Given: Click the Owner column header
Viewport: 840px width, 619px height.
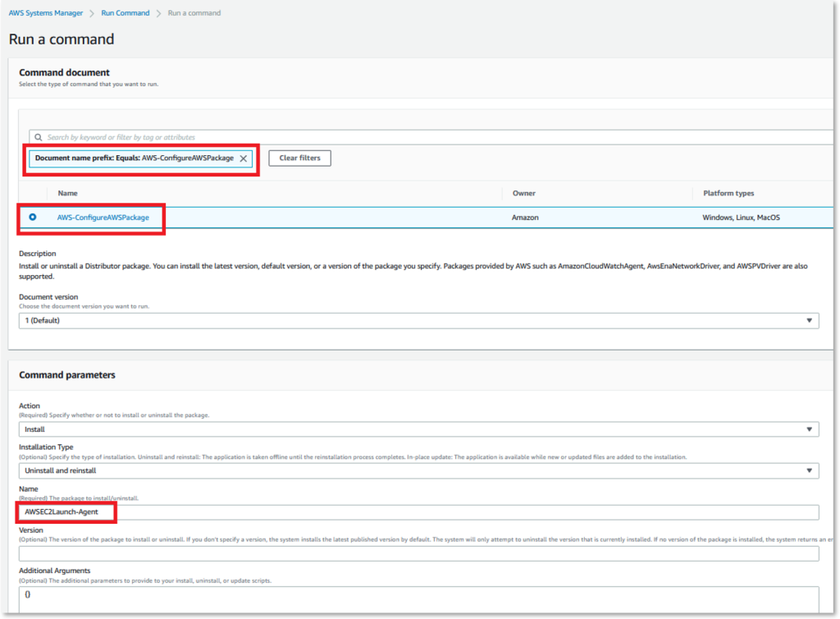Looking at the screenshot, I should click(523, 193).
